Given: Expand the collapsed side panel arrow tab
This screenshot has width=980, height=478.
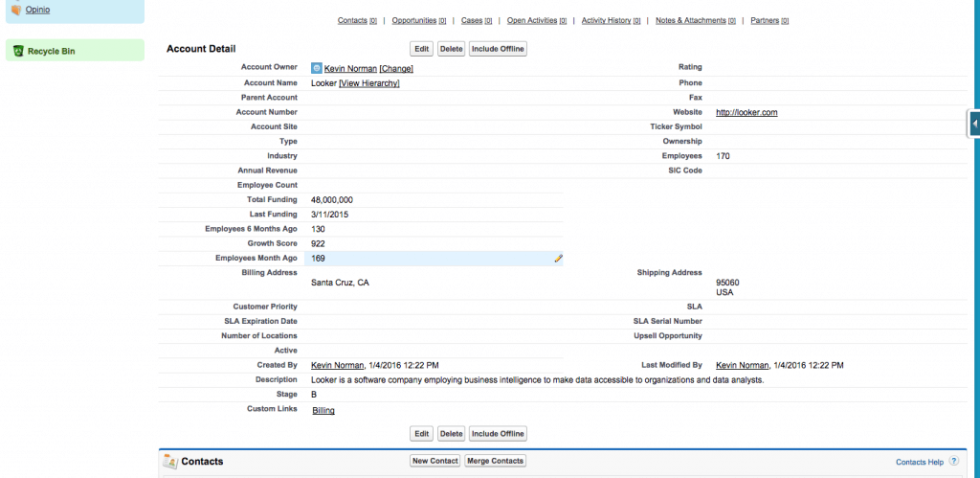Looking at the screenshot, I should pos(974,124).
